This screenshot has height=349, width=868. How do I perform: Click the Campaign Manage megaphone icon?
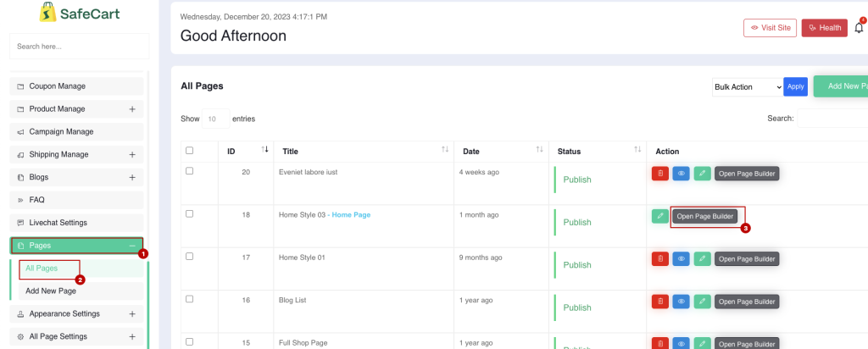pos(20,132)
